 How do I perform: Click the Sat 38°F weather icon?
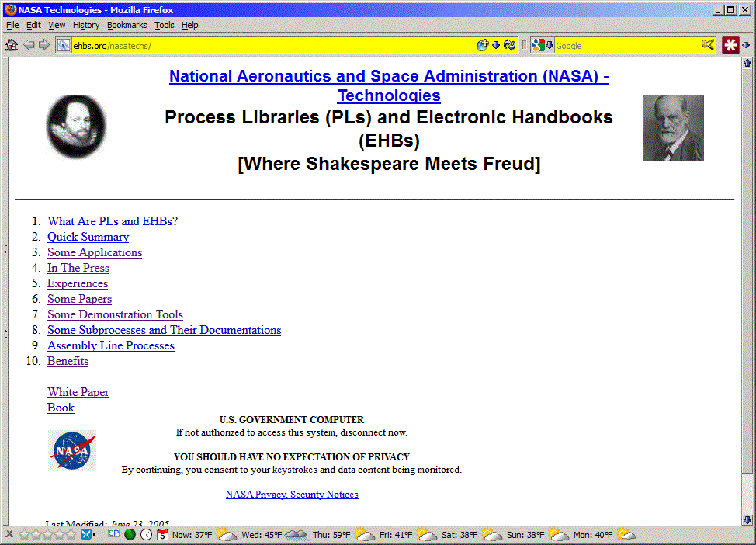(491, 534)
